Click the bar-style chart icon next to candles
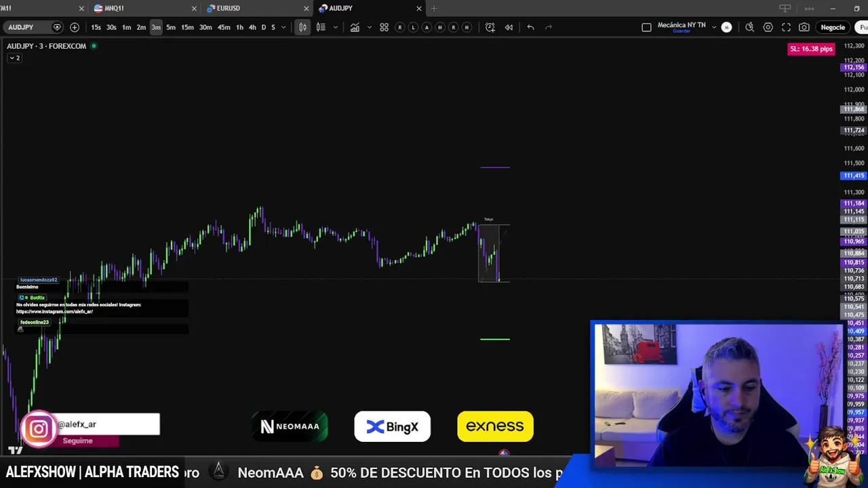Viewport: 868px width, 488px height. pyautogui.click(x=321, y=27)
